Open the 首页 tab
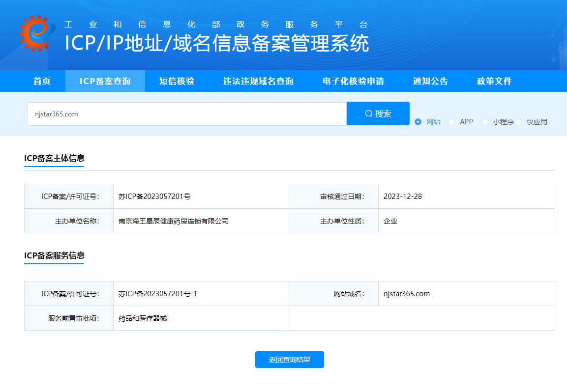Screen dimensions: 567x392 tap(42, 81)
